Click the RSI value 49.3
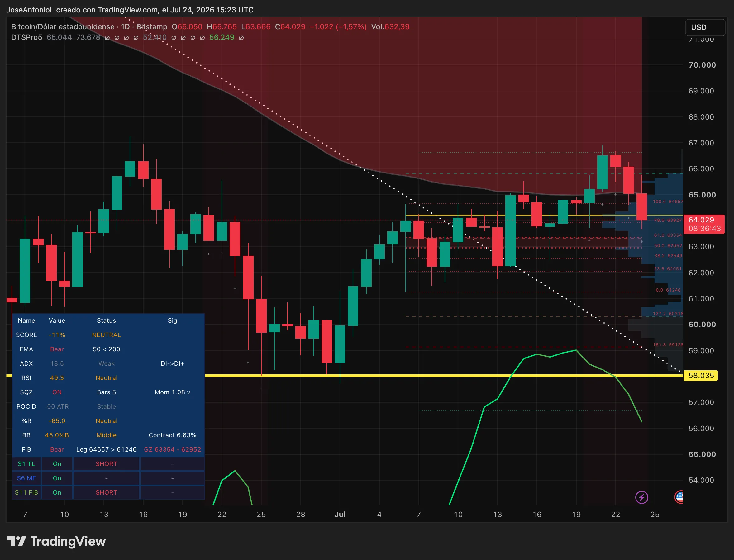The image size is (734, 560). tap(57, 378)
